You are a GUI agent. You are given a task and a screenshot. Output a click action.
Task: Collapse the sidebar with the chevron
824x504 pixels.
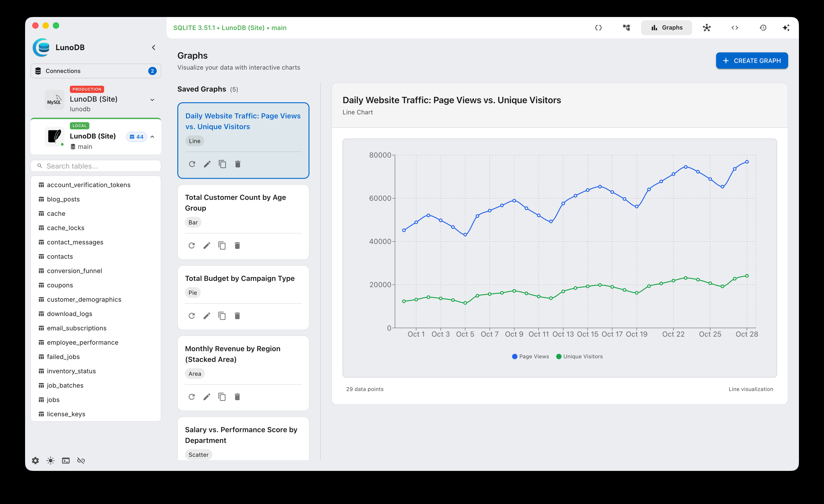(154, 47)
